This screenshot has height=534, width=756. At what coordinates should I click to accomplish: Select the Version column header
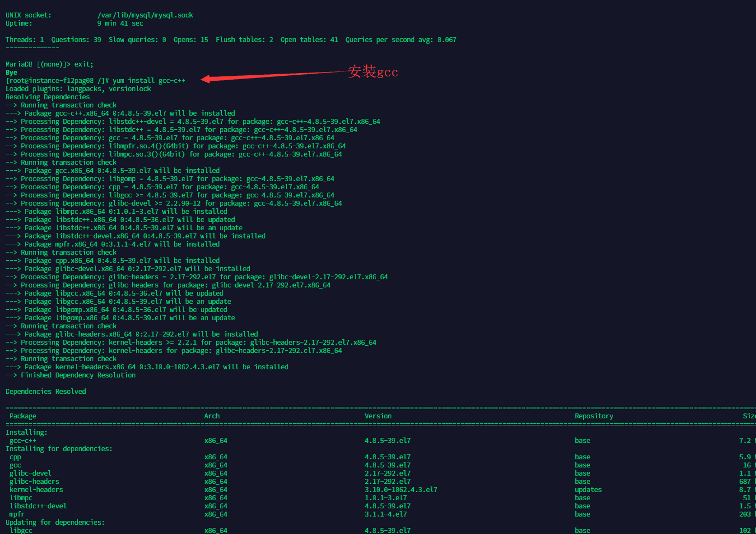point(378,416)
